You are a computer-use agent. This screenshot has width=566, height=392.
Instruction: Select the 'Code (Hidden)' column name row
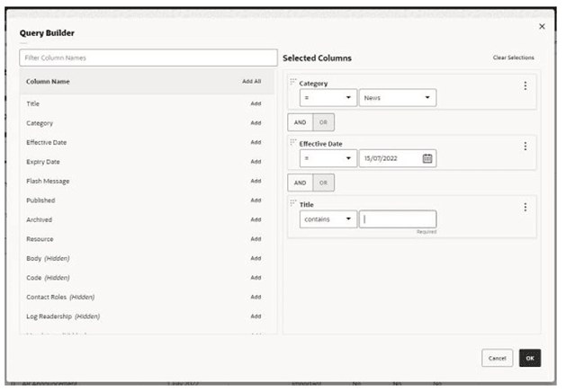(147, 278)
